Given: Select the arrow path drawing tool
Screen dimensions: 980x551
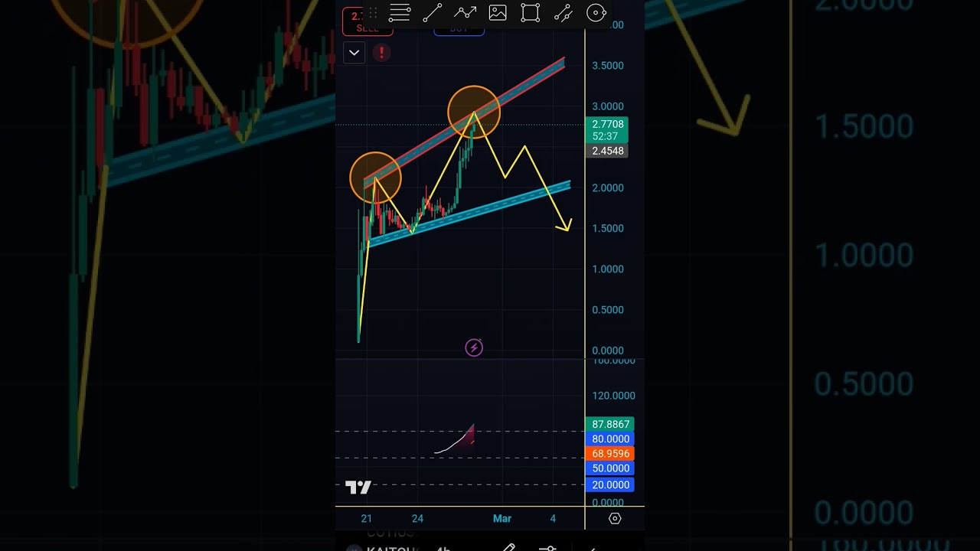Looking at the screenshot, I should click(x=465, y=12).
